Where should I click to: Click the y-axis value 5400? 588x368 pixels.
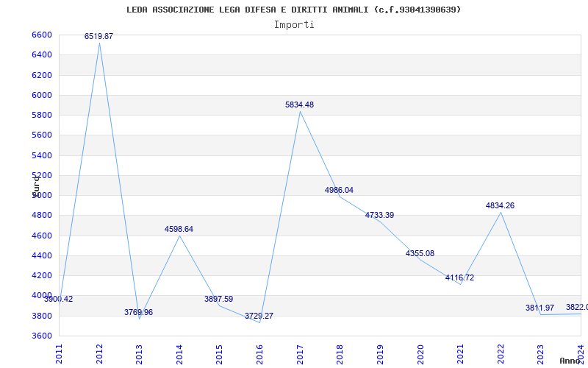click(42, 155)
